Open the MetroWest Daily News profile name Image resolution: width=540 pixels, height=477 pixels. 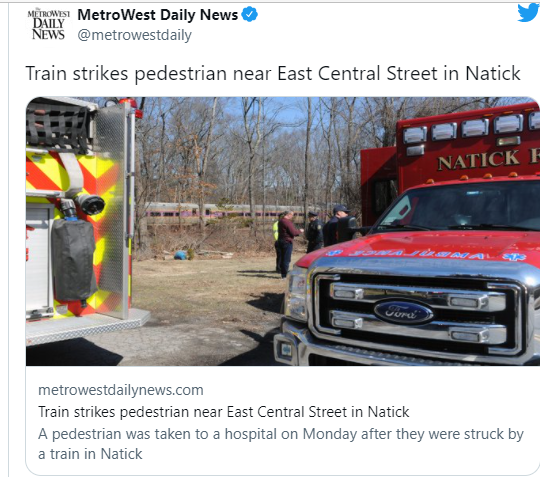pos(158,15)
